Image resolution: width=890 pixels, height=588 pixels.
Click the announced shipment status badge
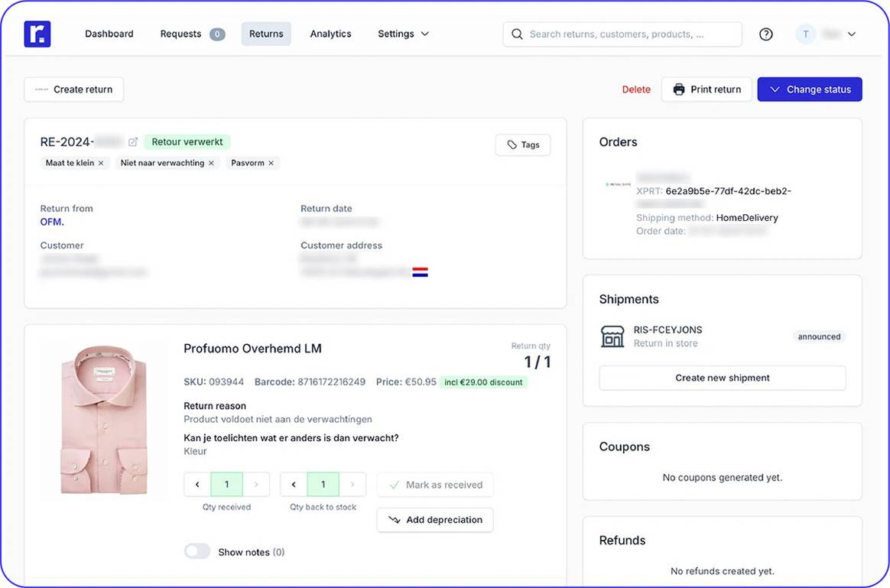coord(819,336)
